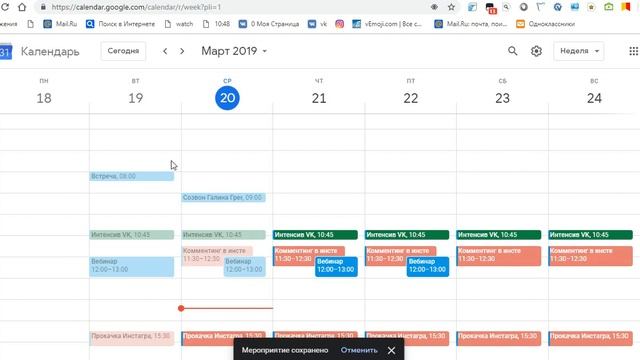
Task: Click the browser address bar URL
Action: [136, 7]
